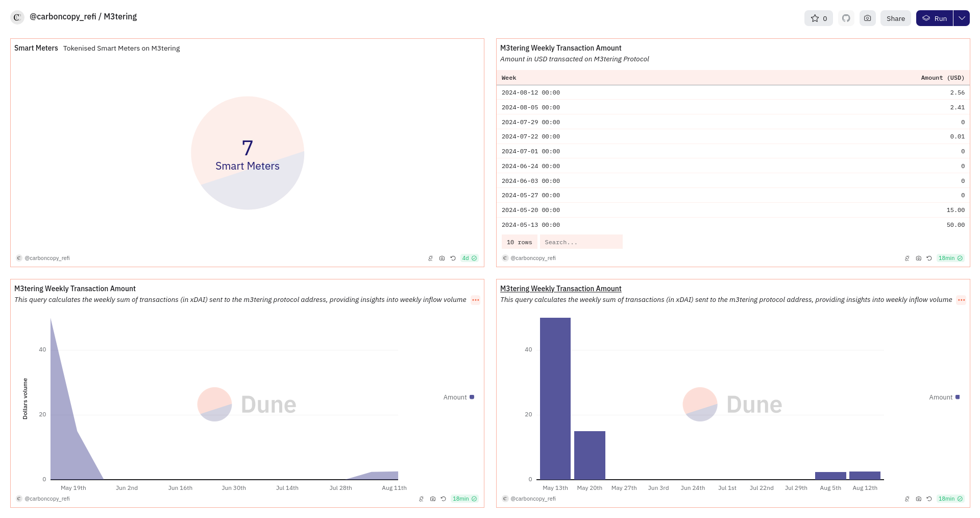This screenshot has height=518, width=980.
Task: Refresh the area chart query
Action: (443, 499)
